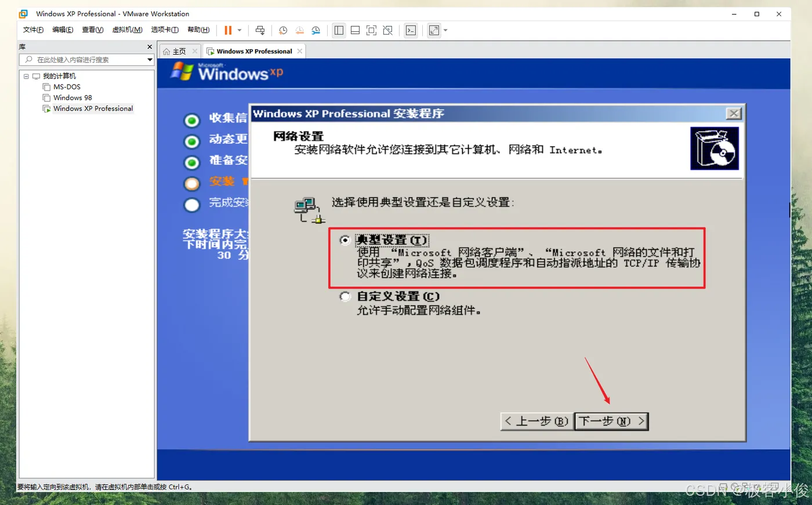Click the home icon on the 主页 tab
The height and width of the screenshot is (505, 812).
click(166, 52)
